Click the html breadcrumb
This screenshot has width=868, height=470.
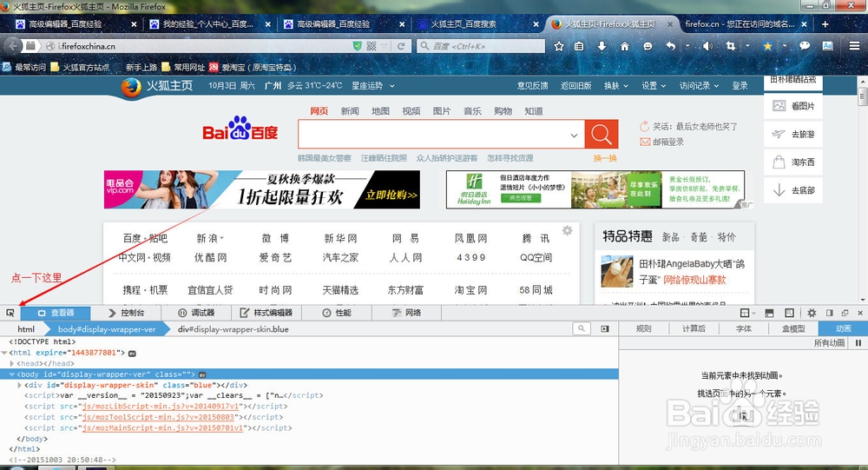[26, 329]
